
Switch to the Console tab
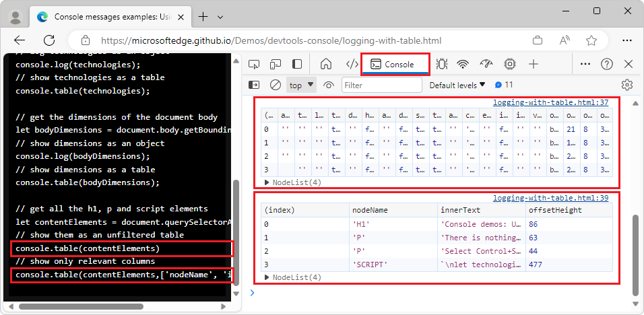(395, 65)
